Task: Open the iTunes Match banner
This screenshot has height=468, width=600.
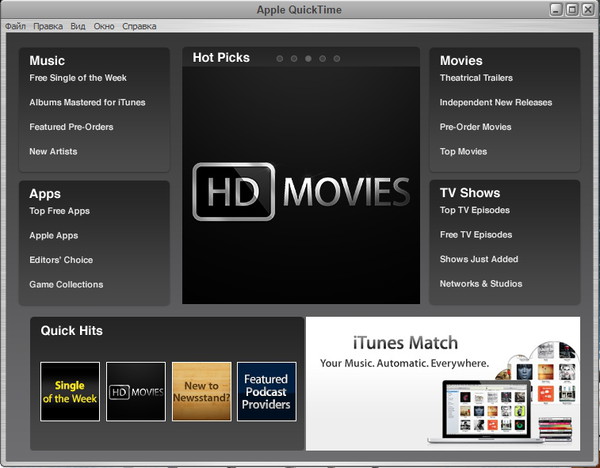Action: (x=442, y=383)
